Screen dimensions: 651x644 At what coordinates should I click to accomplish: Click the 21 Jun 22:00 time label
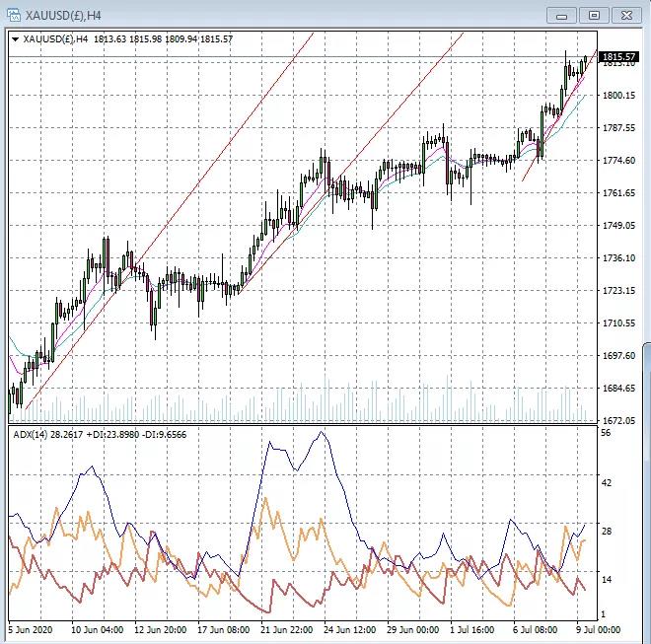point(287,630)
